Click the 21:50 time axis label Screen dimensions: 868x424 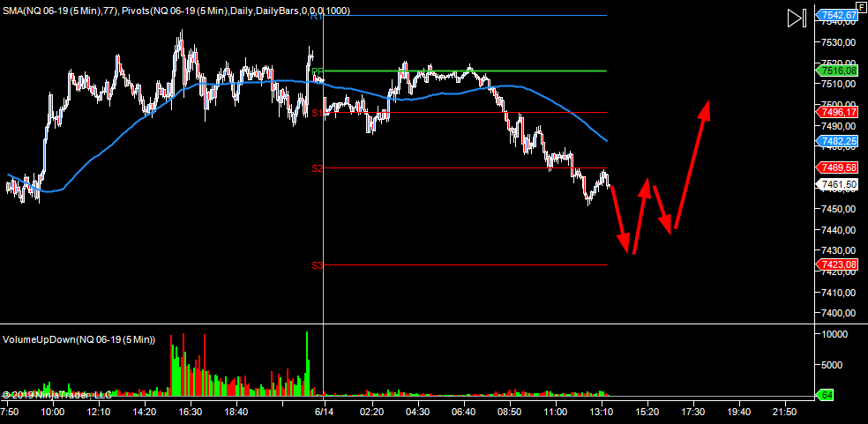click(784, 413)
